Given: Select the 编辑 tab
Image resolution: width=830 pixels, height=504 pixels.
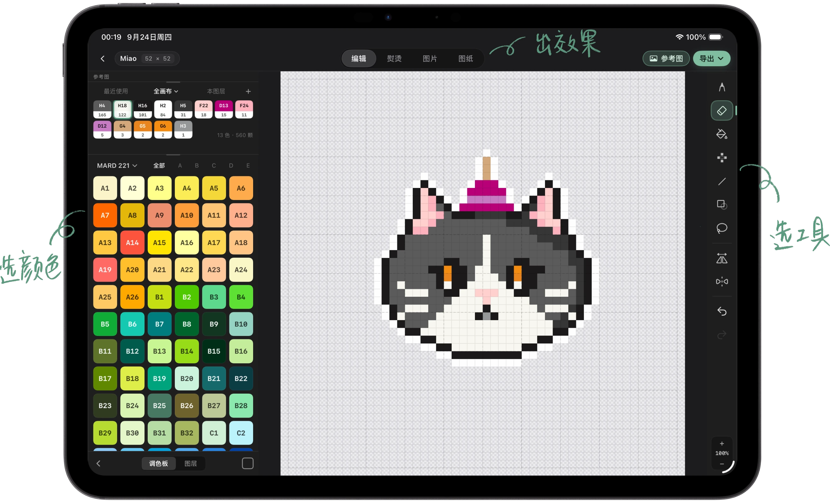Looking at the screenshot, I should [359, 59].
